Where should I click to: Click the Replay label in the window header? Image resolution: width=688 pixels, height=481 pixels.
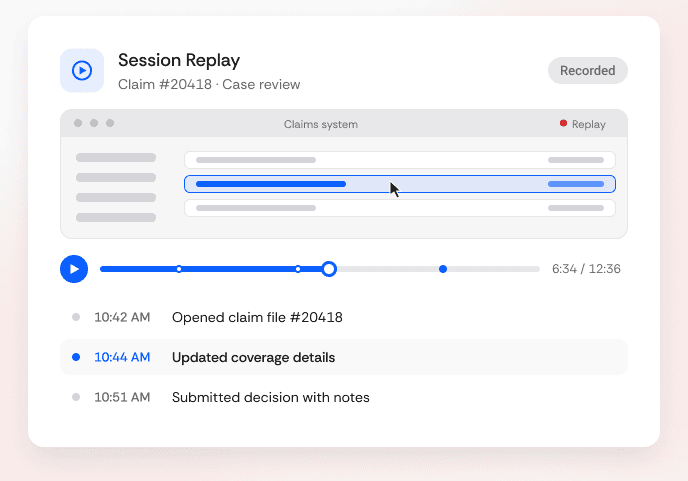588,124
